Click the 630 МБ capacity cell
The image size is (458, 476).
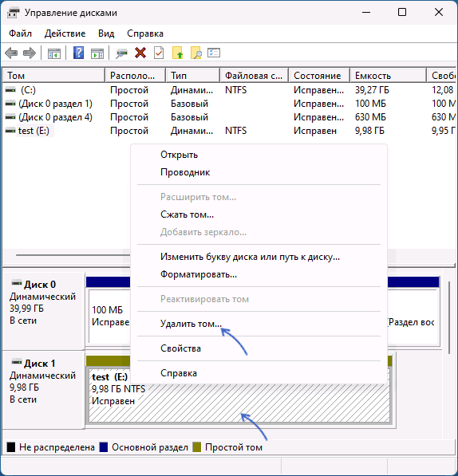point(370,117)
